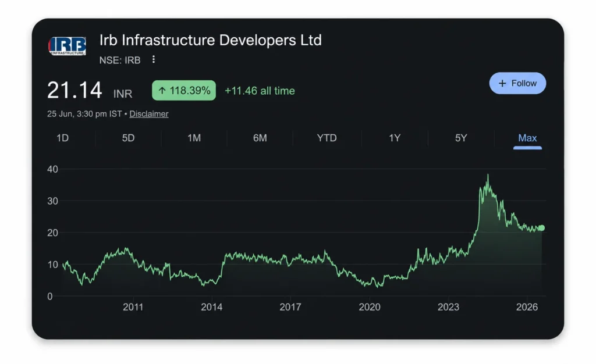Click the up arrow in the 118.39% badge
The height and width of the screenshot is (364, 596).
(162, 91)
